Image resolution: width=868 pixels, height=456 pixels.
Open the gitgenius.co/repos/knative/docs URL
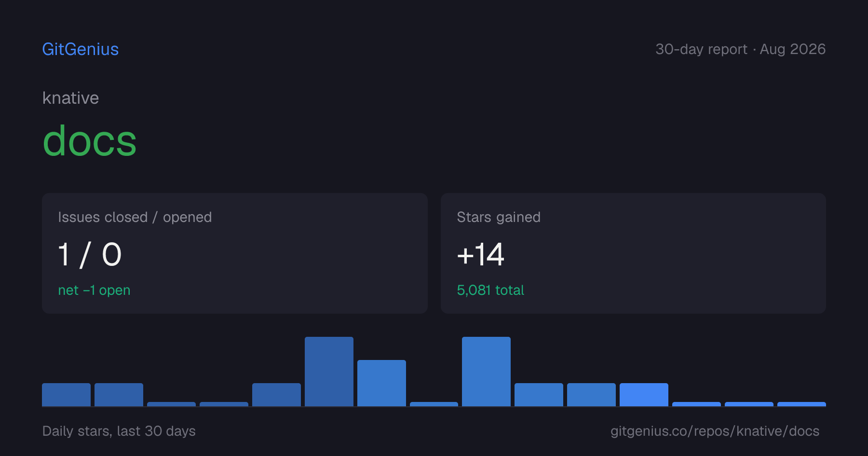coord(715,431)
